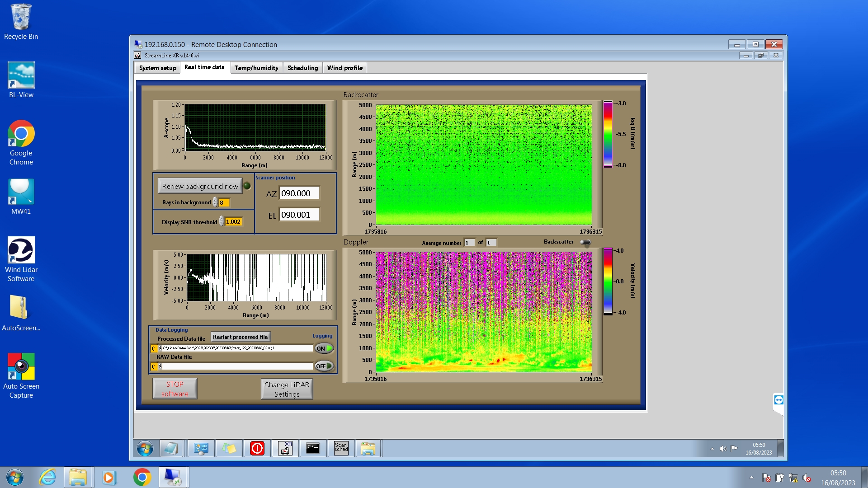Open the Scan sched icon in remote taskbar

point(341,448)
